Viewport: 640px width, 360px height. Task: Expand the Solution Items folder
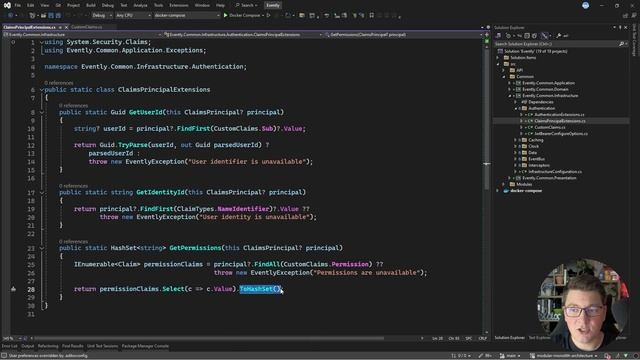(498, 58)
